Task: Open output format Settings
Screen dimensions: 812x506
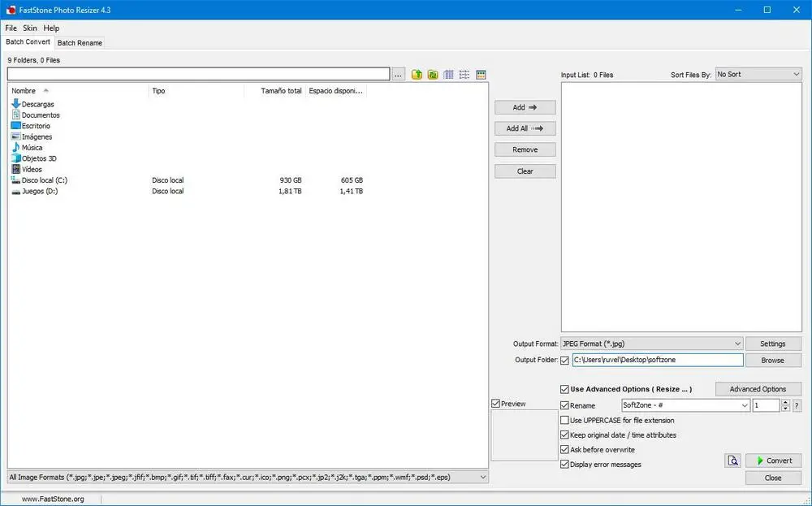Action: [773, 344]
